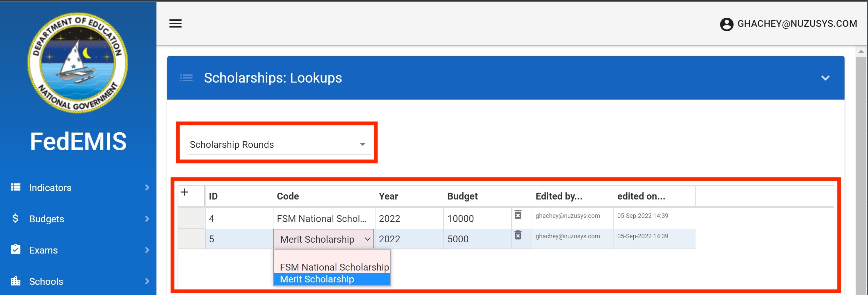Click the plus icon to add row
The height and width of the screenshot is (295, 868).
coord(184,192)
